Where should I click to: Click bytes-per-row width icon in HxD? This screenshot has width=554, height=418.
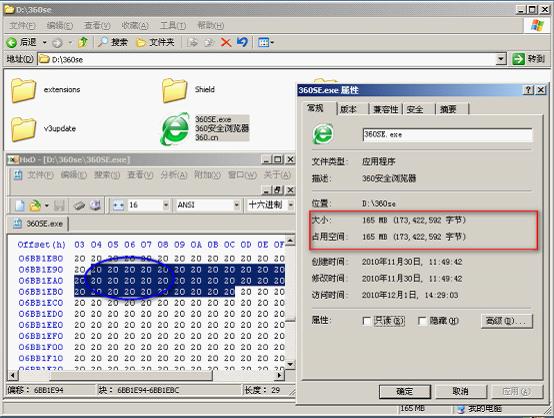pyautogui.click(x=118, y=205)
